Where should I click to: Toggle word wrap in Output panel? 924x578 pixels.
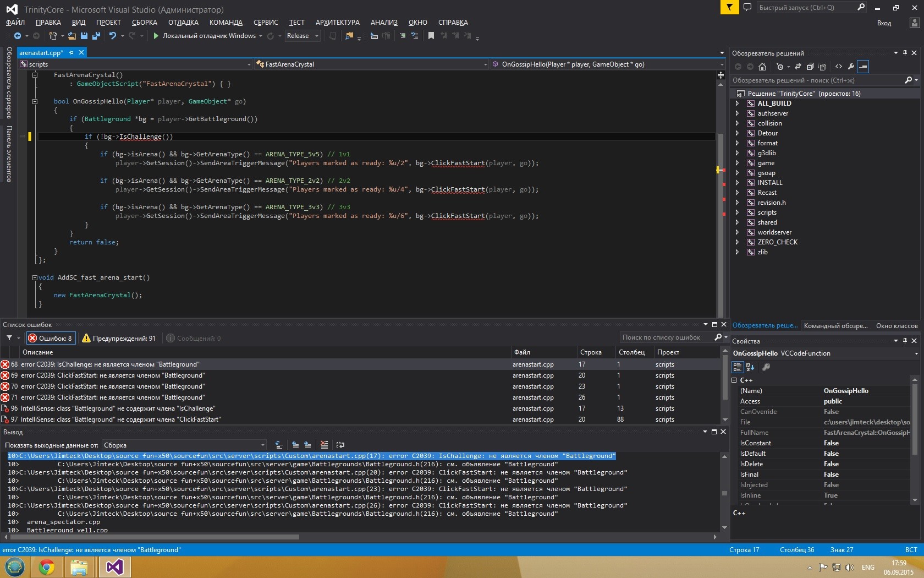340,445
